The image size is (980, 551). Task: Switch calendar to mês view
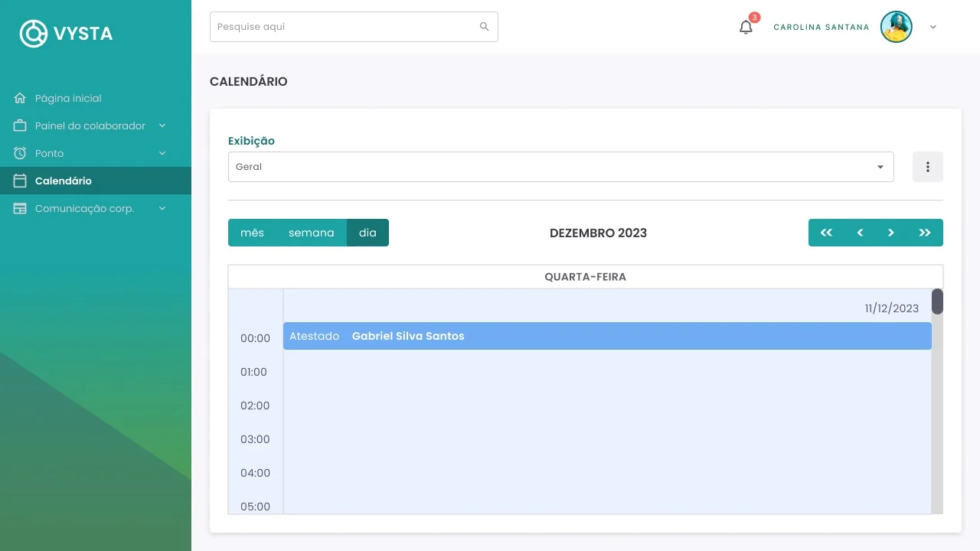[252, 233]
